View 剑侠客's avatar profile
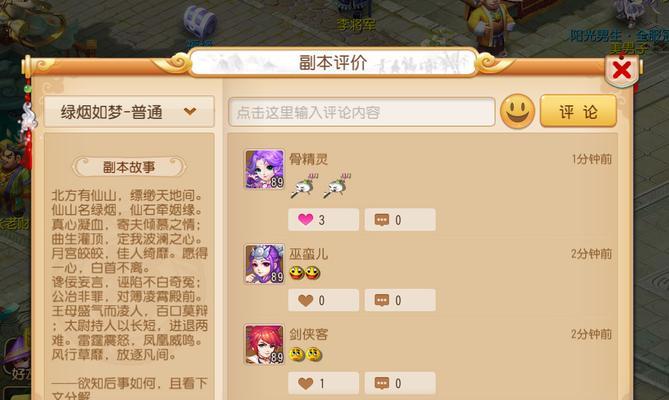This screenshot has width=669, height=400. (x=264, y=344)
